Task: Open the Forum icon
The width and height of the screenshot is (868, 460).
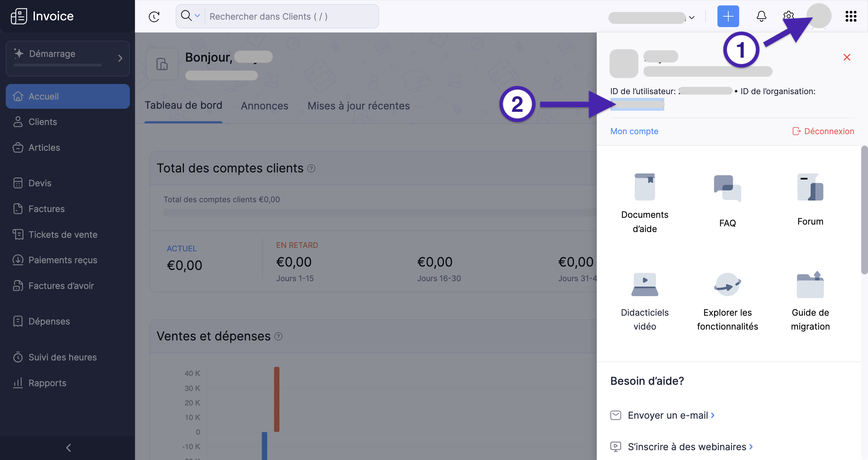Action: (x=810, y=187)
